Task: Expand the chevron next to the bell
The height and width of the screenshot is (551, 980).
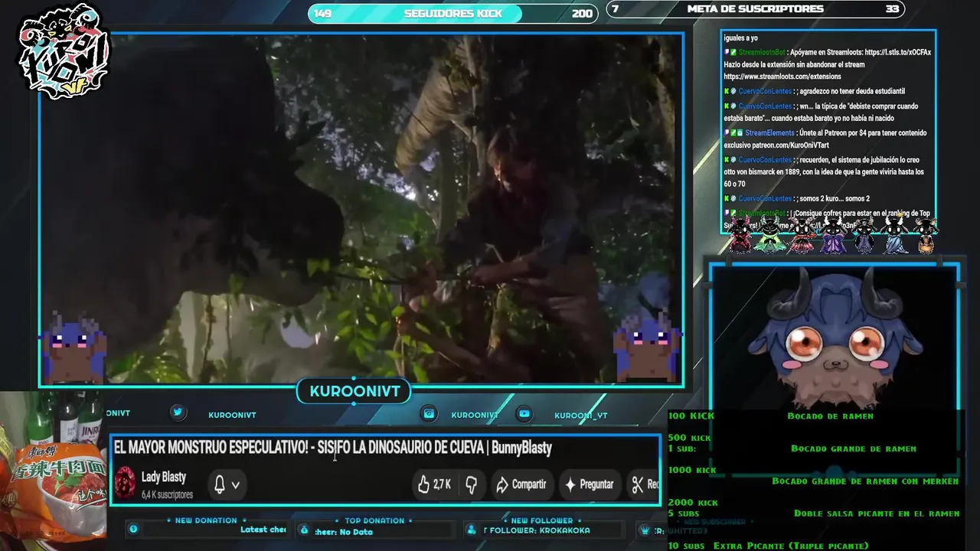Action: click(236, 485)
